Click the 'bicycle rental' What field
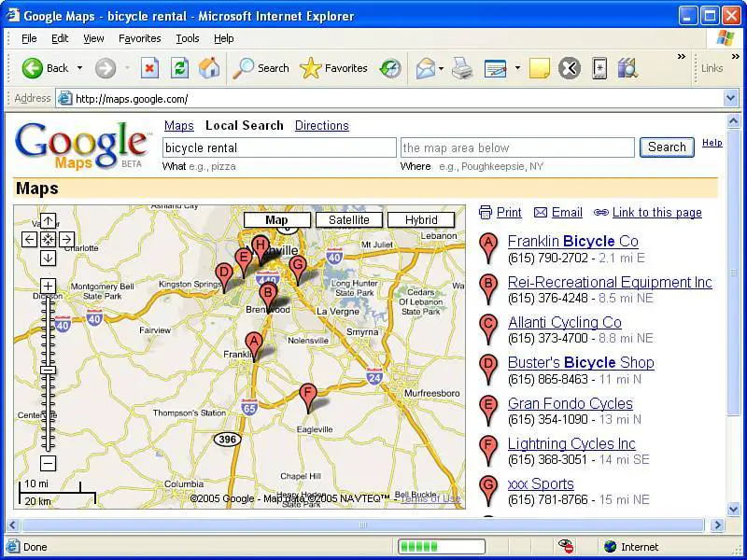 [279, 147]
